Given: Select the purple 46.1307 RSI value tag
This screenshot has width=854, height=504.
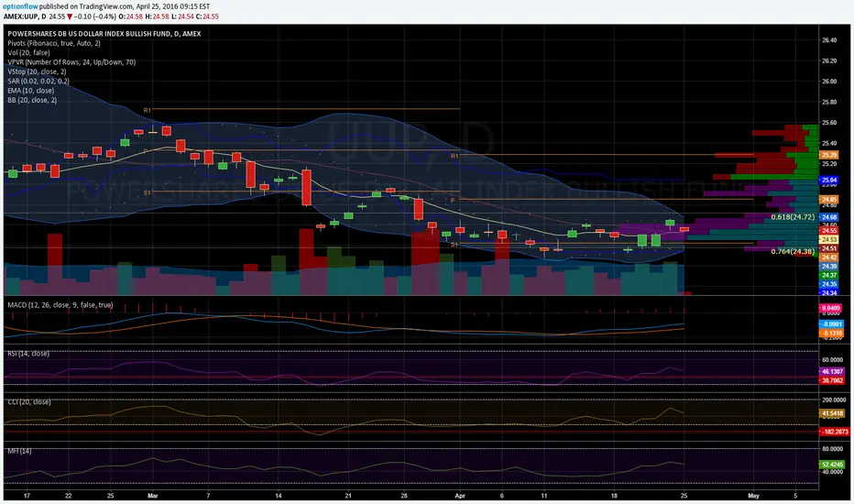Looking at the screenshot, I should click(832, 372).
